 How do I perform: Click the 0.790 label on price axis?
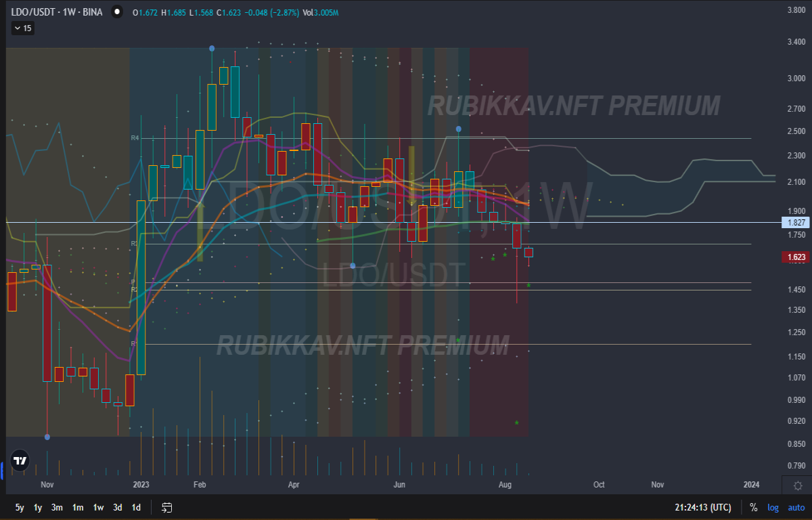tap(796, 465)
